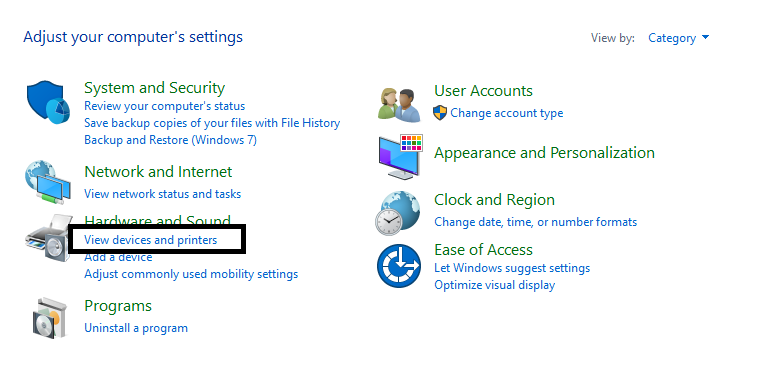Open Save backup copies with File History

click(x=212, y=123)
